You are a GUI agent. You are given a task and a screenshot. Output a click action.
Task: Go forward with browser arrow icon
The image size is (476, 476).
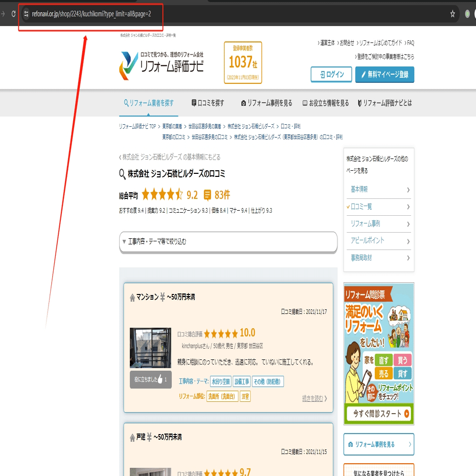point(3,14)
